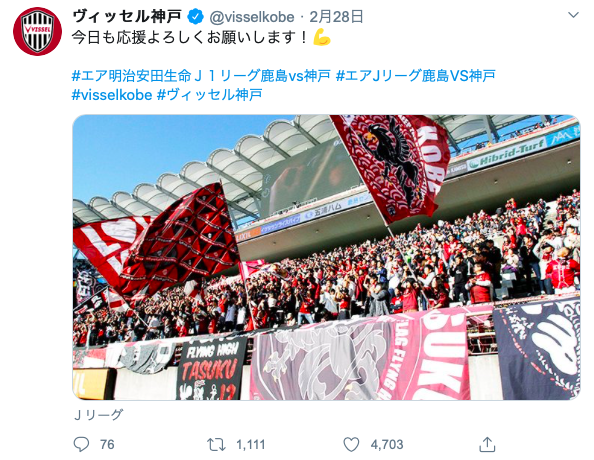Like the tweet with heart icon
The width and height of the screenshot is (594, 460).
pos(351,444)
